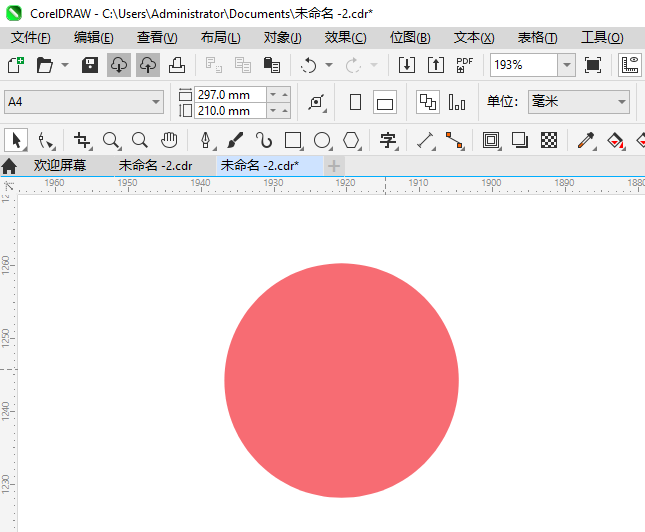Open the 效果(C) menu

point(345,38)
